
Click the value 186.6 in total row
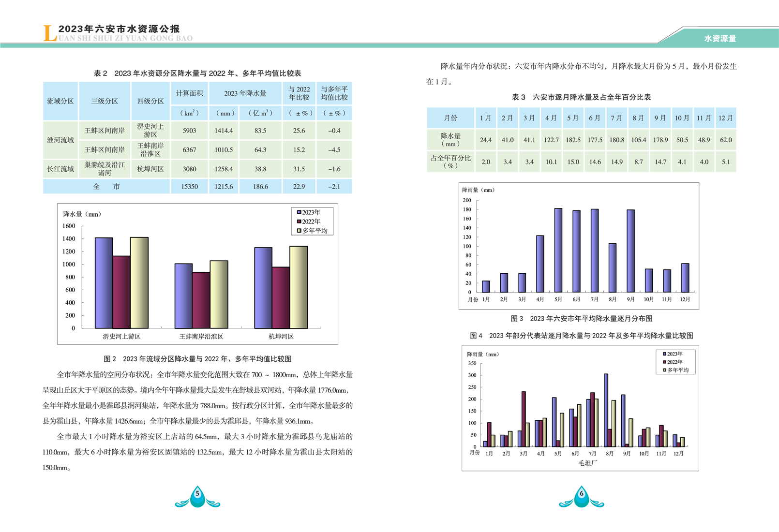point(260,187)
